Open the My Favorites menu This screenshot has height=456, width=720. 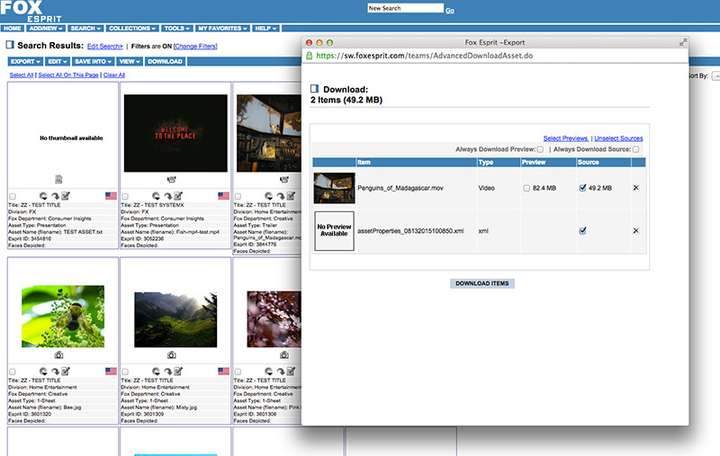tap(223, 28)
